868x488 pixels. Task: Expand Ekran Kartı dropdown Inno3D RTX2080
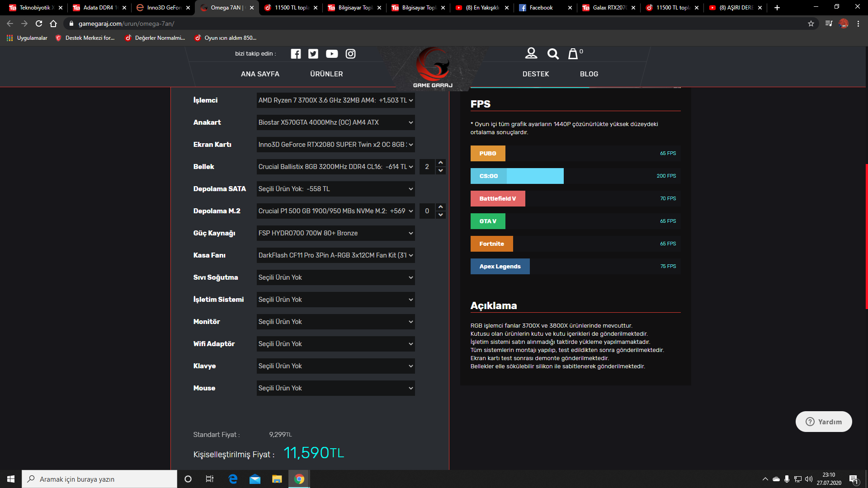click(x=335, y=145)
